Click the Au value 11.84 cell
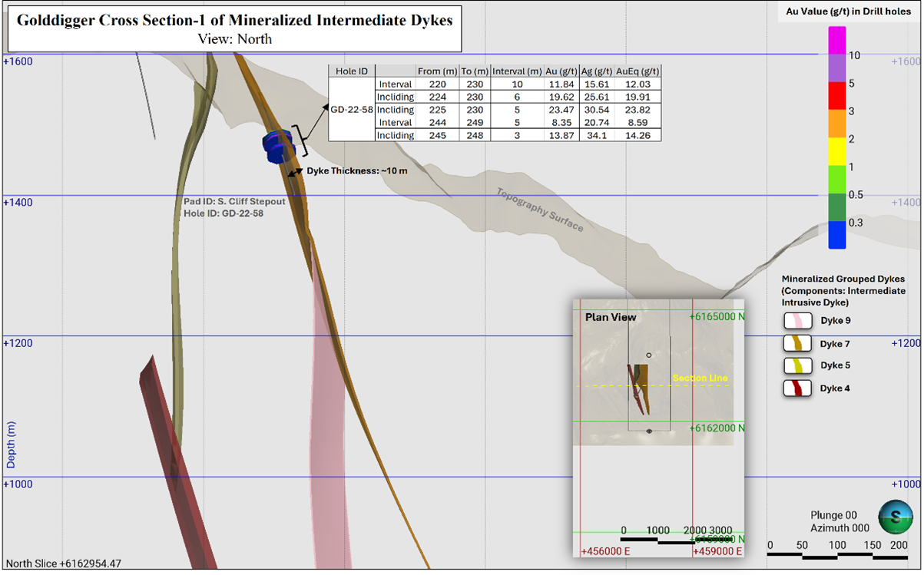 pos(561,84)
